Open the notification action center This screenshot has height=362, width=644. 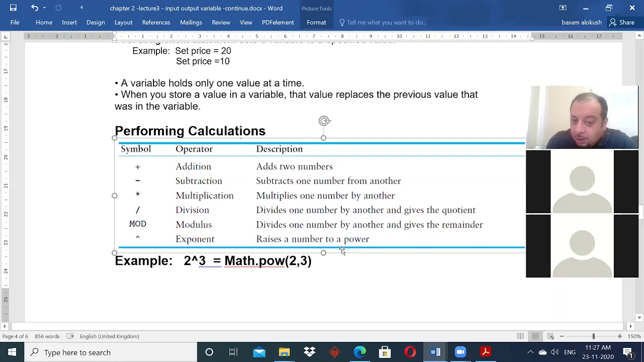(628, 352)
